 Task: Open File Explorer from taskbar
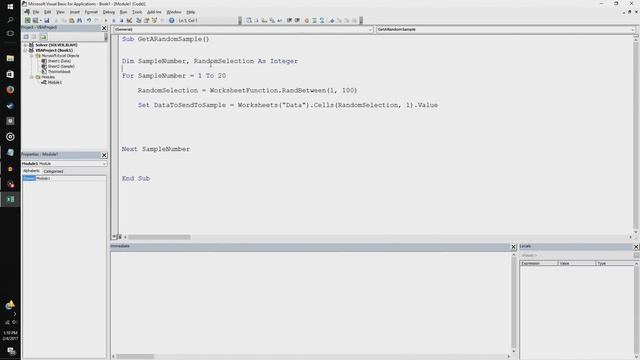[x=10, y=58]
